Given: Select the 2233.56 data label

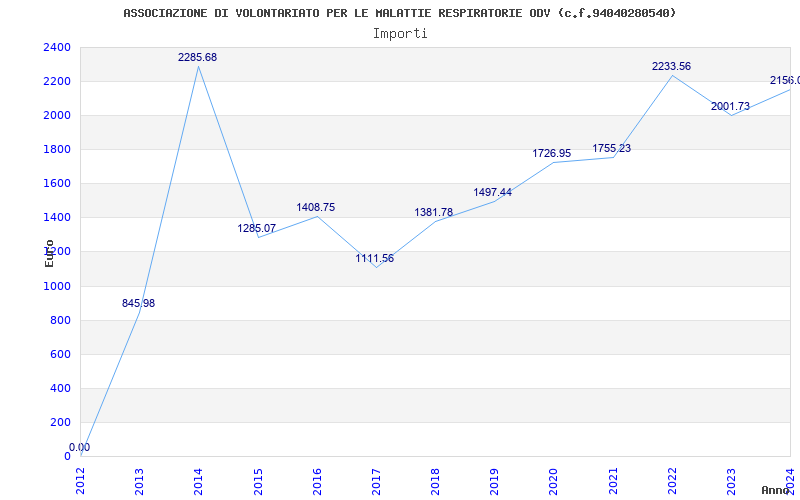Looking at the screenshot, I should (671, 66).
